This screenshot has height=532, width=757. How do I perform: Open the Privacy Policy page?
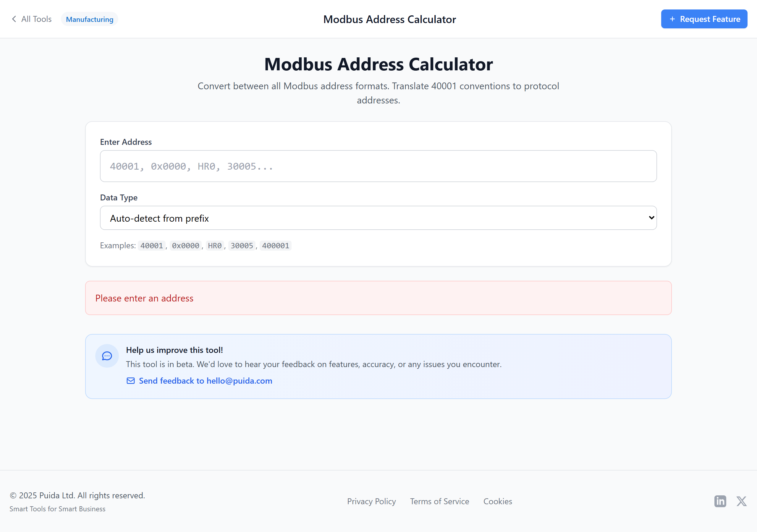[372, 501]
